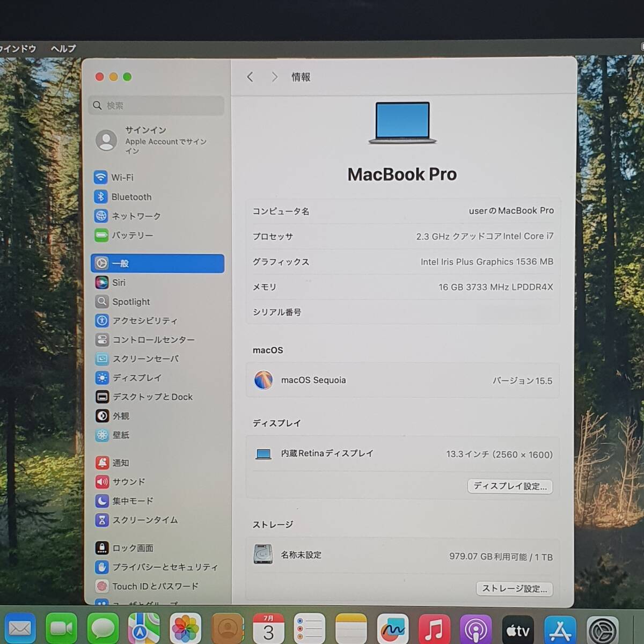The width and height of the screenshot is (644, 644).
Task: Open ネットワーク settings in sidebar
Action: tap(128, 216)
